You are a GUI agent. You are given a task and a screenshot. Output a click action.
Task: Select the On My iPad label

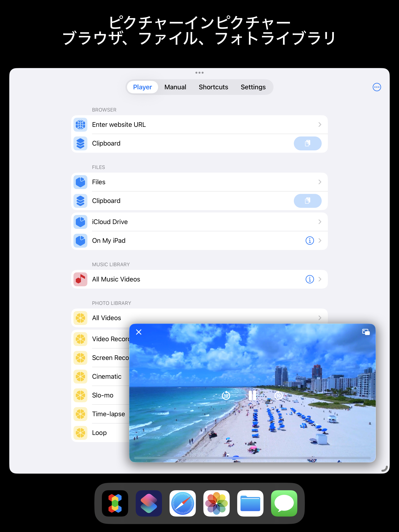tap(109, 240)
